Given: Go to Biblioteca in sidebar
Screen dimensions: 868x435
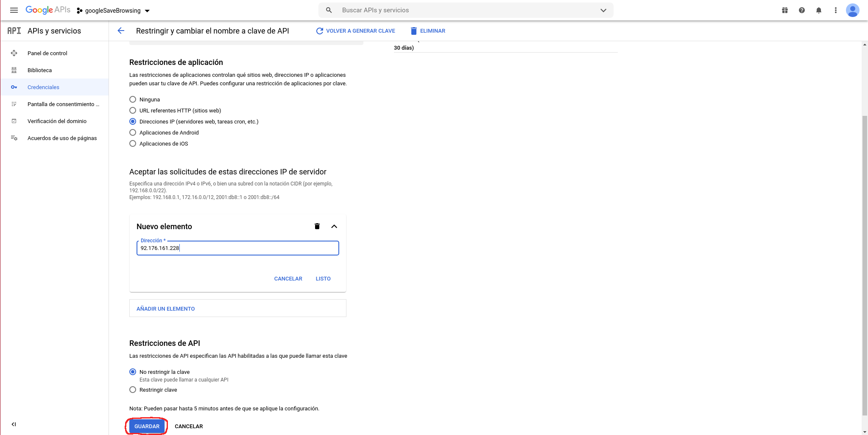Looking at the screenshot, I should [39, 70].
